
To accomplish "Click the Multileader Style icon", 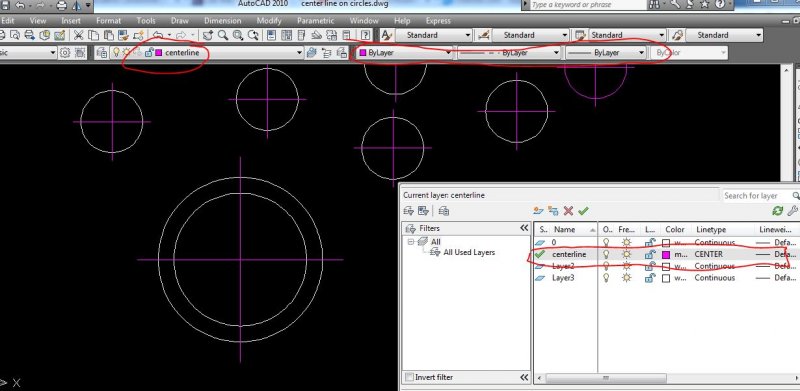I will tap(677, 35).
